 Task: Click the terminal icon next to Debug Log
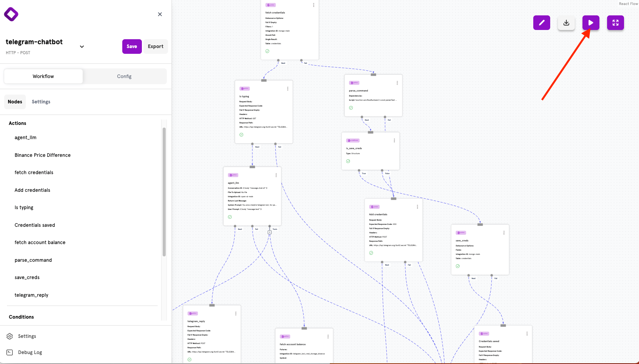[10, 352]
